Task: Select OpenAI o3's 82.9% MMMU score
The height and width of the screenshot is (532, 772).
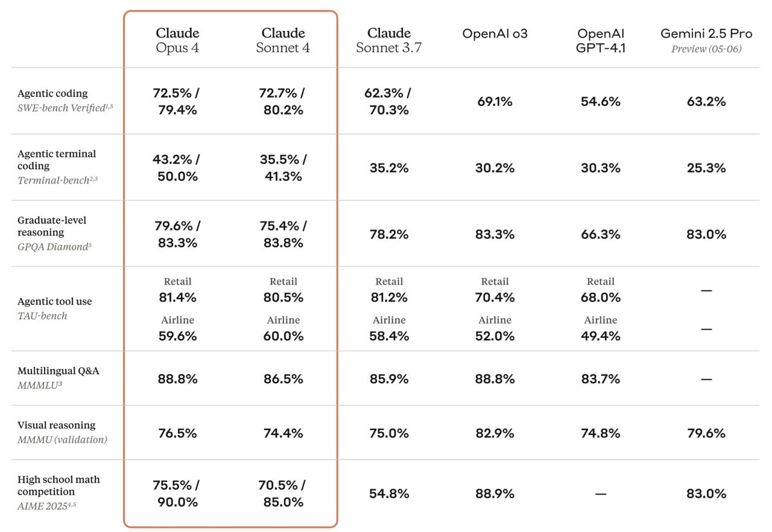Action: [x=495, y=433]
